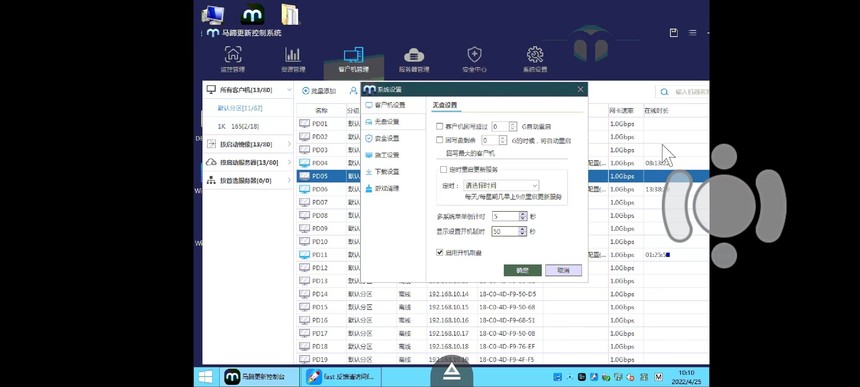Expand 按启动镜像 group chevron
The width and height of the screenshot is (860, 387).
(289, 144)
